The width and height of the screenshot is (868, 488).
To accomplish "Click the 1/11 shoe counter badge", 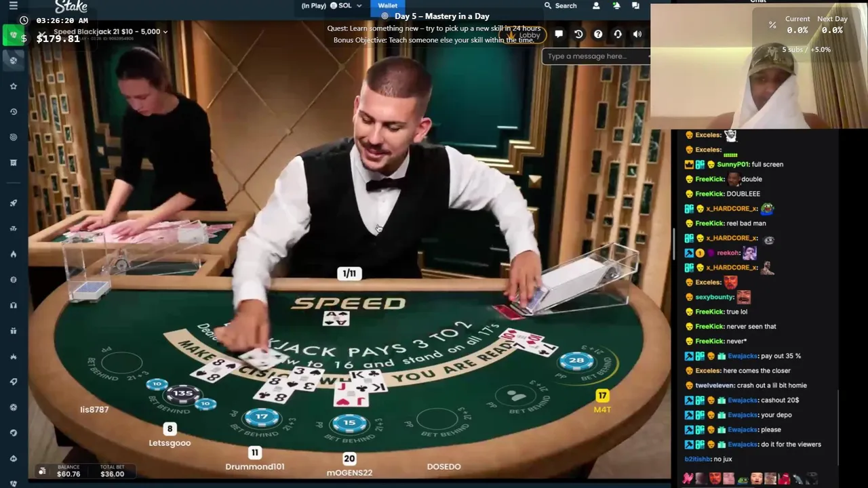I will tap(349, 274).
